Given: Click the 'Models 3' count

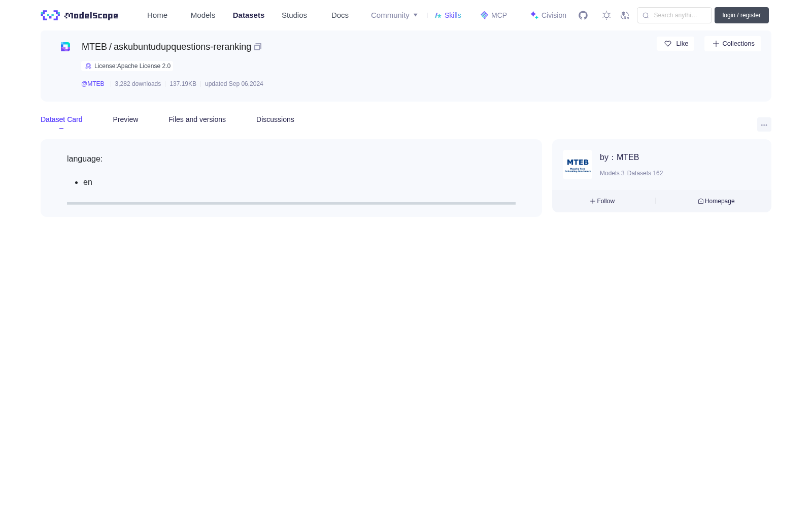Looking at the screenshot, I should (612, 173).
